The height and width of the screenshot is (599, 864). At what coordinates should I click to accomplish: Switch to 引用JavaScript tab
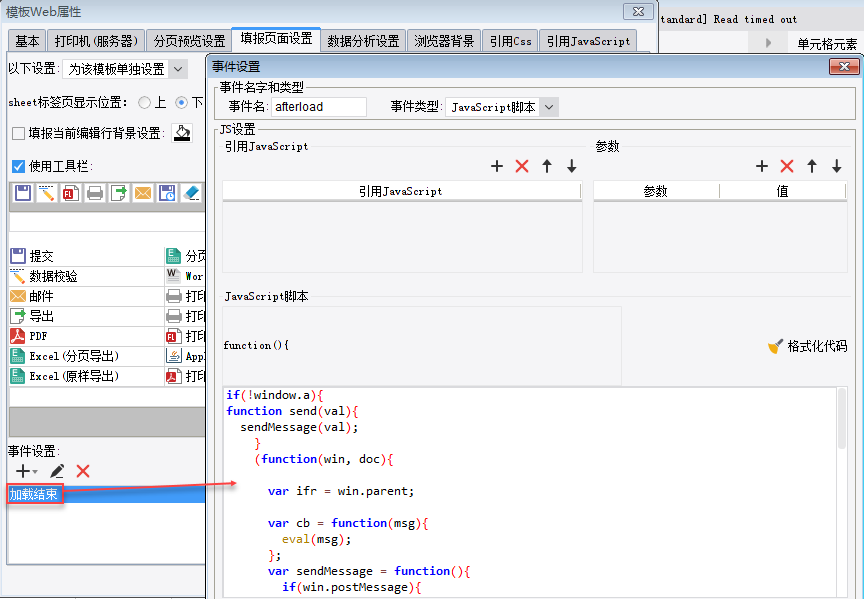[x=588, y=41]
